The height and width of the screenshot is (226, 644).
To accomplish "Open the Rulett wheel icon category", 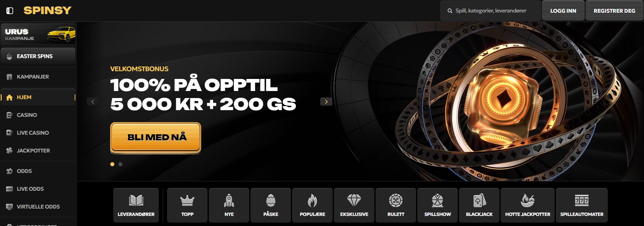I will pyautogui.click(x=396, y=205).
